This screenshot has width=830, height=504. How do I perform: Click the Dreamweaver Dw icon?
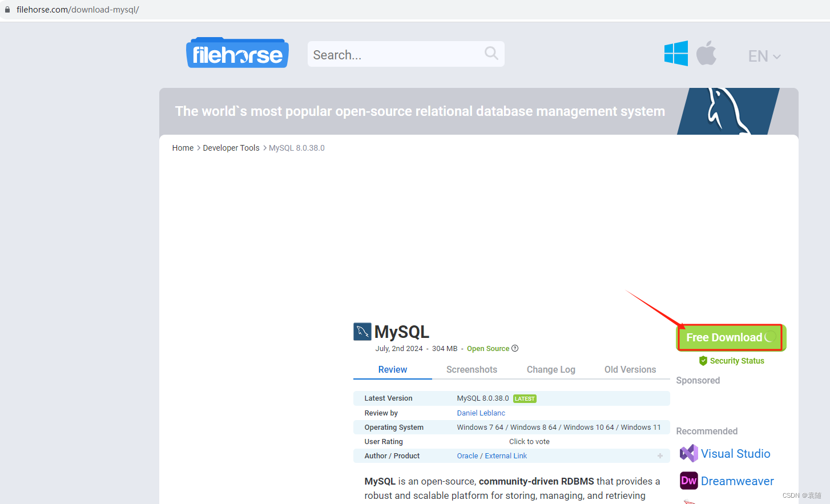point(689,481)
